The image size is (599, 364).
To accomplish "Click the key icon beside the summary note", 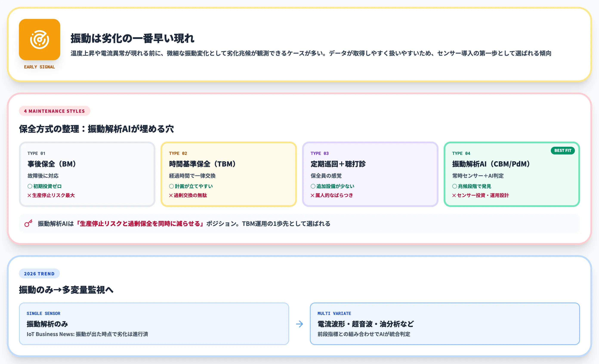I will 28,223.
